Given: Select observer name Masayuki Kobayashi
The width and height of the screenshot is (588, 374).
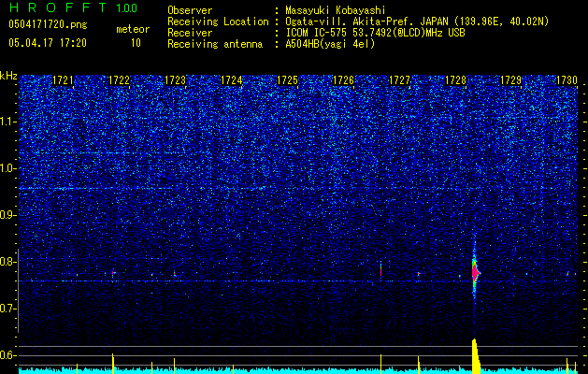Looking at the screenshot, I should (336, 10).
